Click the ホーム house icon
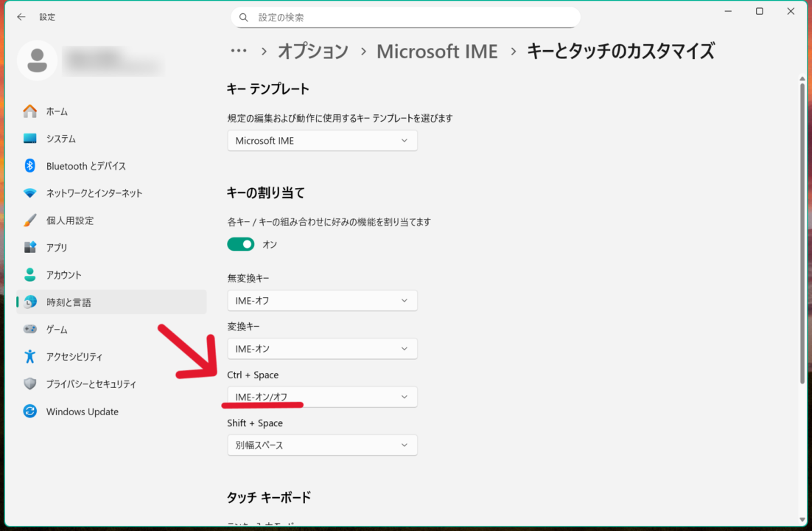 pos(30,111)
